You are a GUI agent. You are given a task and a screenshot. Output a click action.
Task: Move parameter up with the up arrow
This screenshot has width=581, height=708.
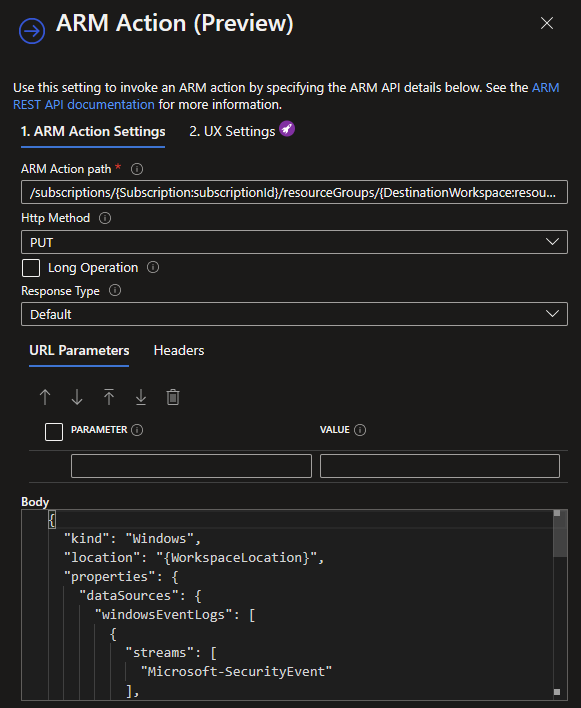[45, 397]
